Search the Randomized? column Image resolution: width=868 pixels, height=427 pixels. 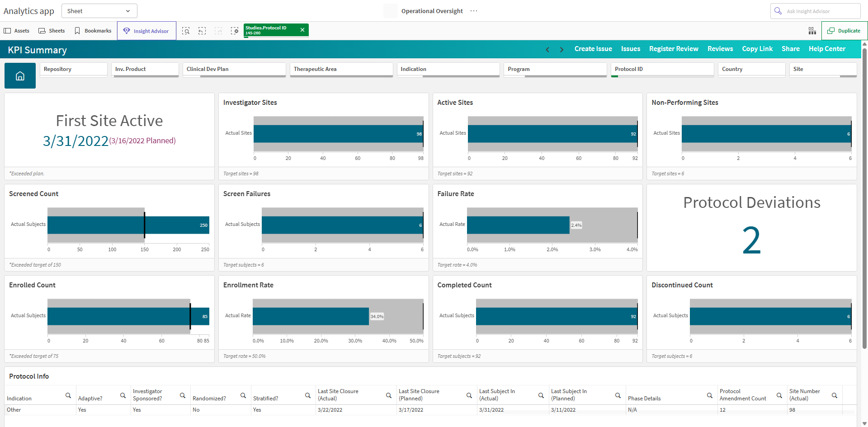click(x=243, y=395)
